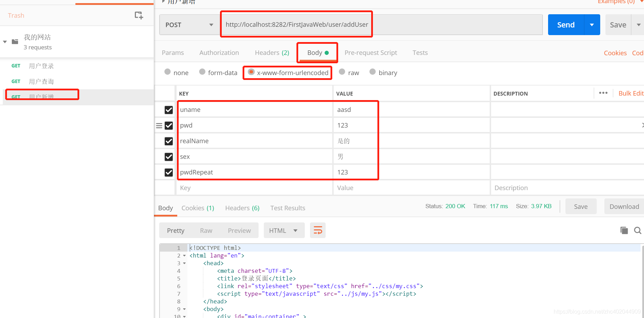The width and height of the screenshot is (644, 318).
Task: Copy response body with the copy icon
Action: click(624, 230)
